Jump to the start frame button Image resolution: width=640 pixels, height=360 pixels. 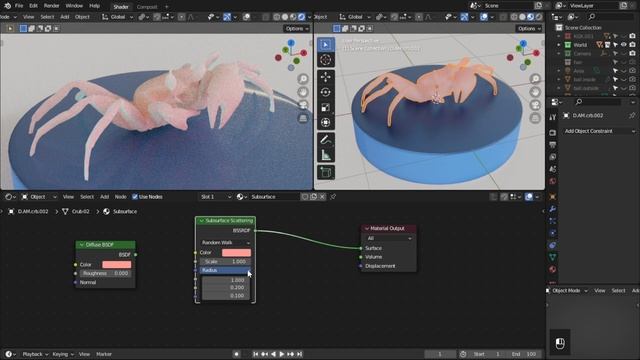(256, 354)
